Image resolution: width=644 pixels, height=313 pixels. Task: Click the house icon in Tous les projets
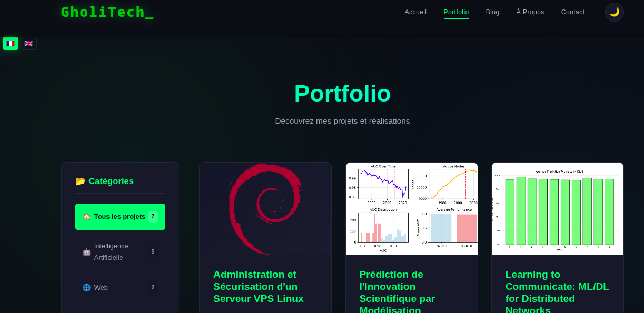click(x=86, y=217)
